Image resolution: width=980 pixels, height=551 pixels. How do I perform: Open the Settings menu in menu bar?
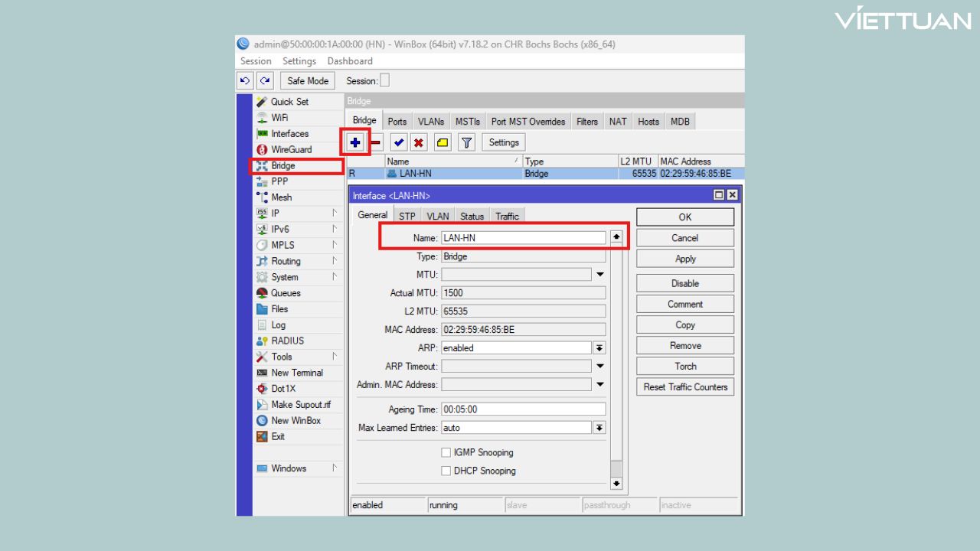(299, 61)
